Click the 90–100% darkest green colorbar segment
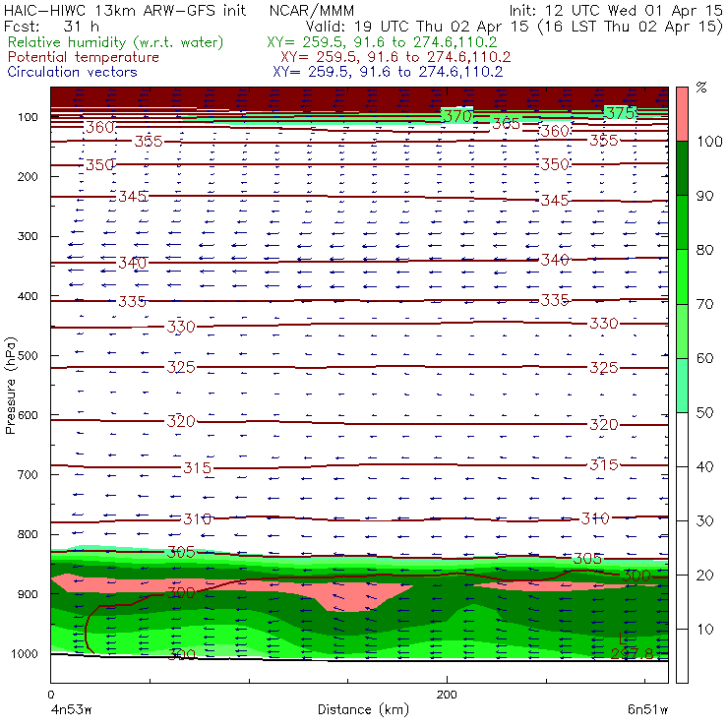 click(x=682, y=168)
